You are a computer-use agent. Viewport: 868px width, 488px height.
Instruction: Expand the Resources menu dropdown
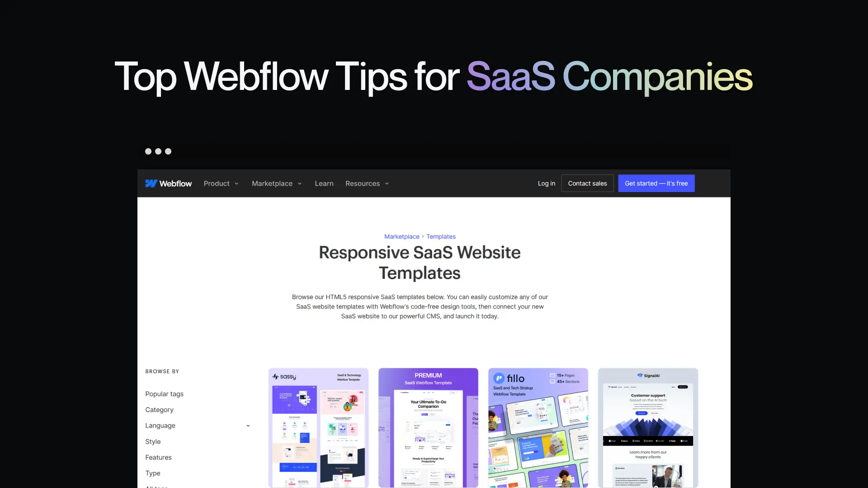pyautogui.click(x=367, y=183)
